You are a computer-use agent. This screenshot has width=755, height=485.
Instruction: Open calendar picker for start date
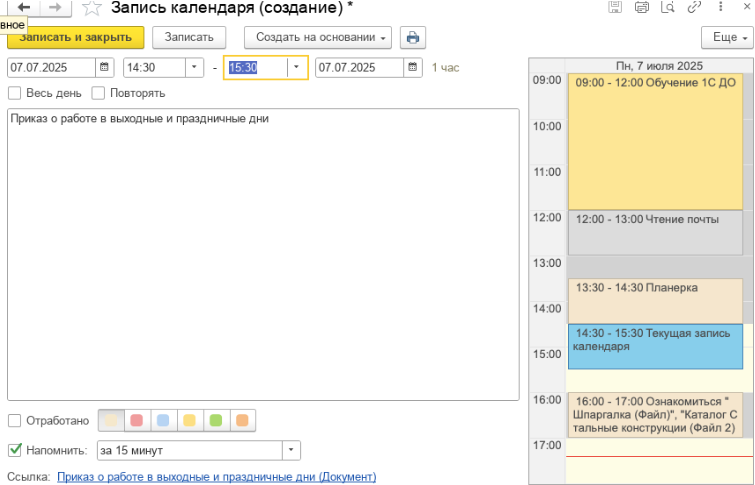pos(105,68)
